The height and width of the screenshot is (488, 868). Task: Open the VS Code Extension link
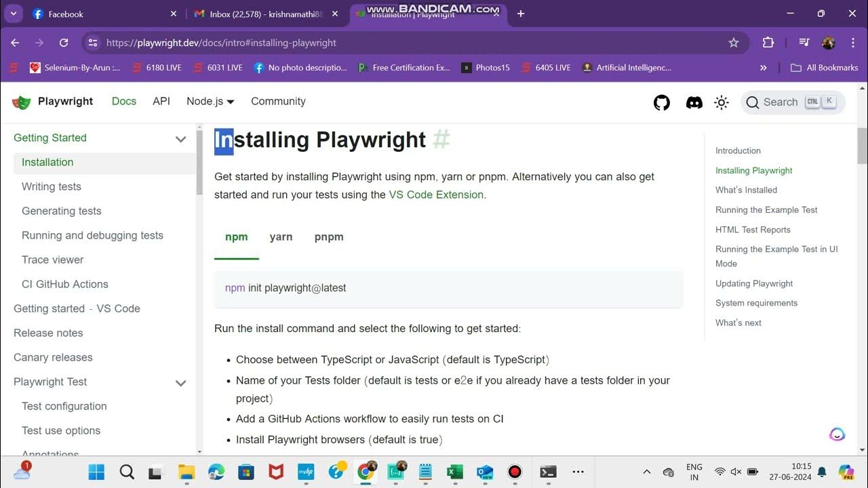(x=436, y=195)
